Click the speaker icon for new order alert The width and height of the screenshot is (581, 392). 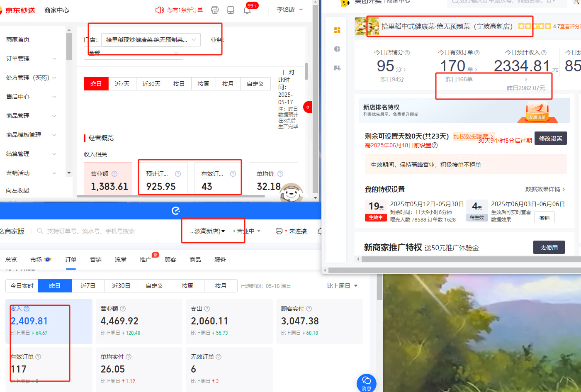pos(159,10)
